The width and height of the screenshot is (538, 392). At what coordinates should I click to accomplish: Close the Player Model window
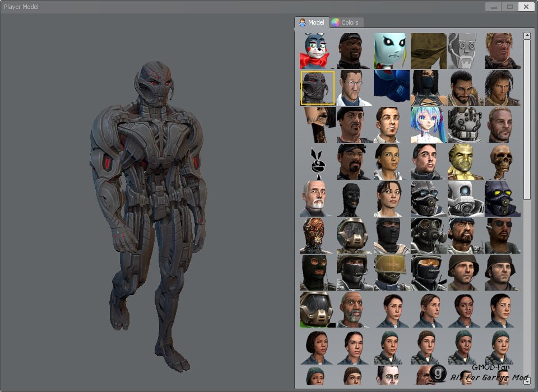click(526, 7)
